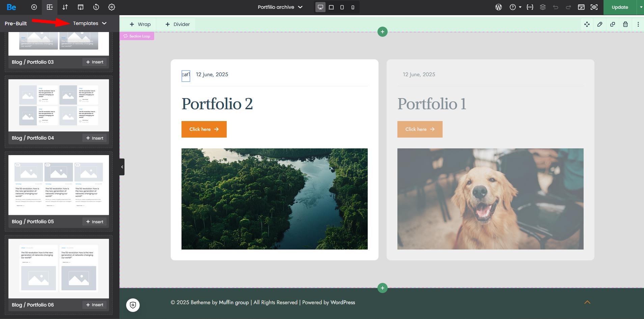Switch to tablet device preview
This screenshot has width=644, height=319.
[x=342, y=7]
